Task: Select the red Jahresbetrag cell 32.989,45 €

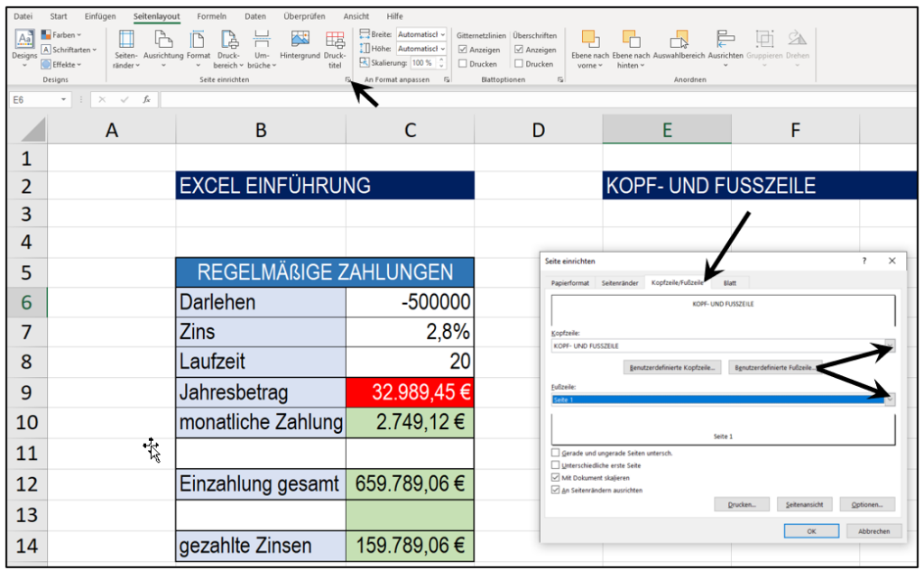Action: tap(410, 392)
